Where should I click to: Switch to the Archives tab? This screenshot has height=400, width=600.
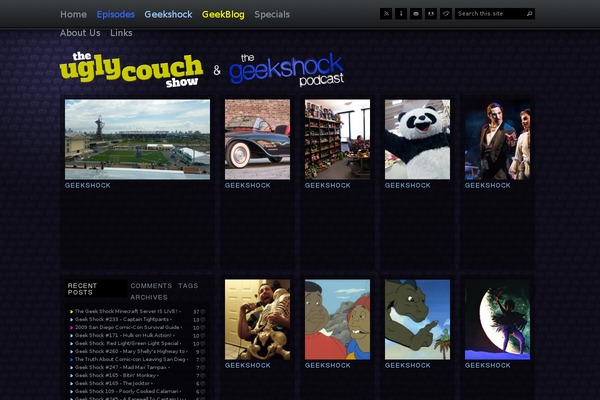pyautogui.click(x=149, y=297)
